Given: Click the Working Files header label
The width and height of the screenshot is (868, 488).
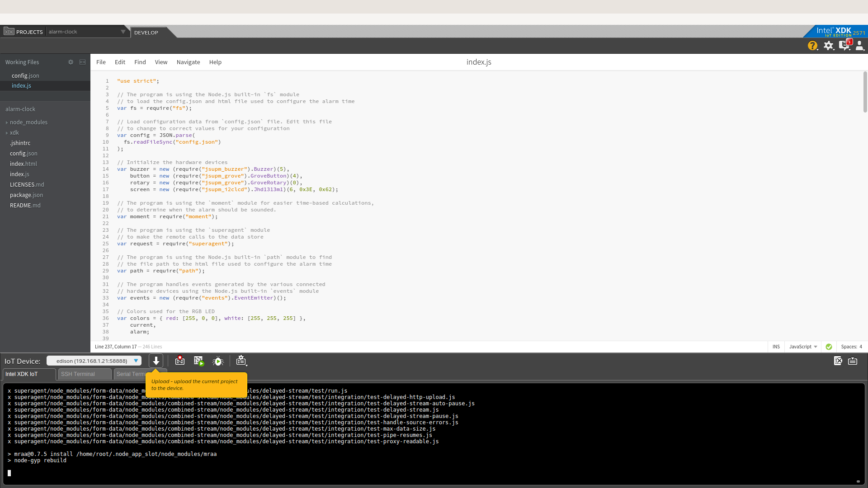Looking at the screenshot, I should click(22, 62).
